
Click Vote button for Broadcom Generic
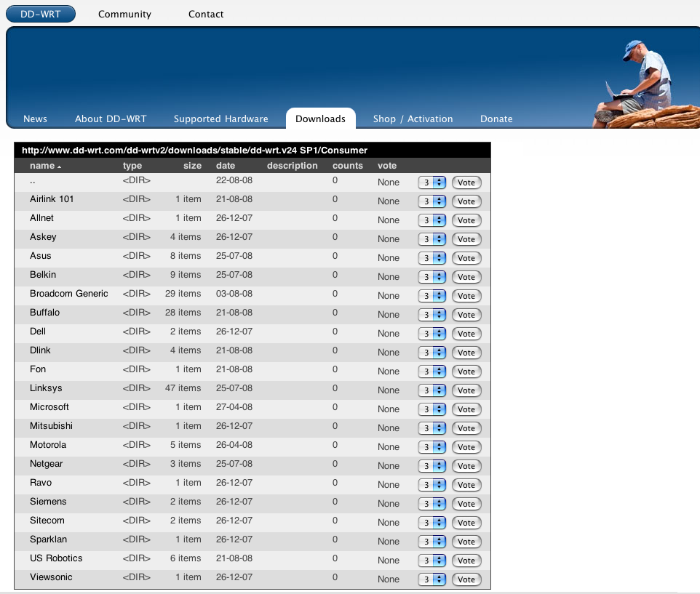[466, 296]
